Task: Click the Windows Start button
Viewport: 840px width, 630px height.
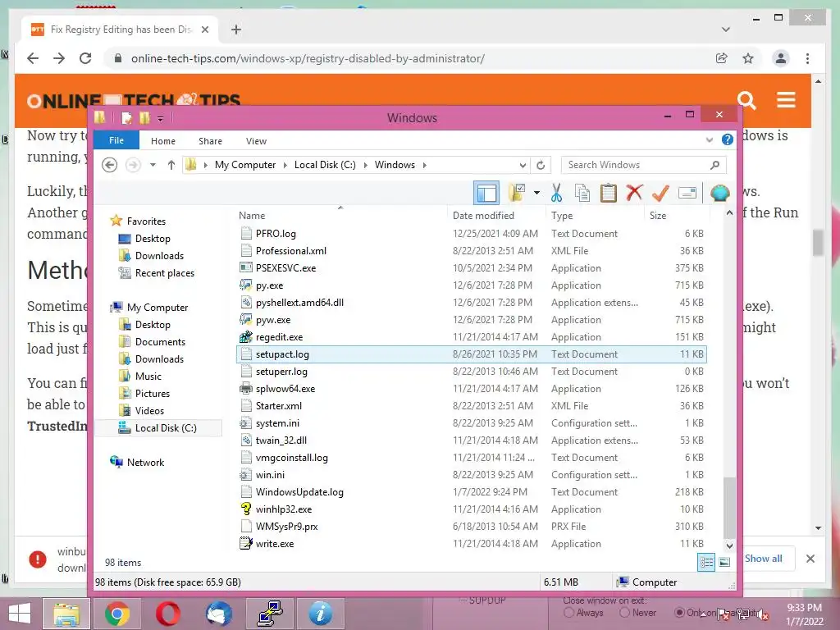Action: click(x=20, y=614)
